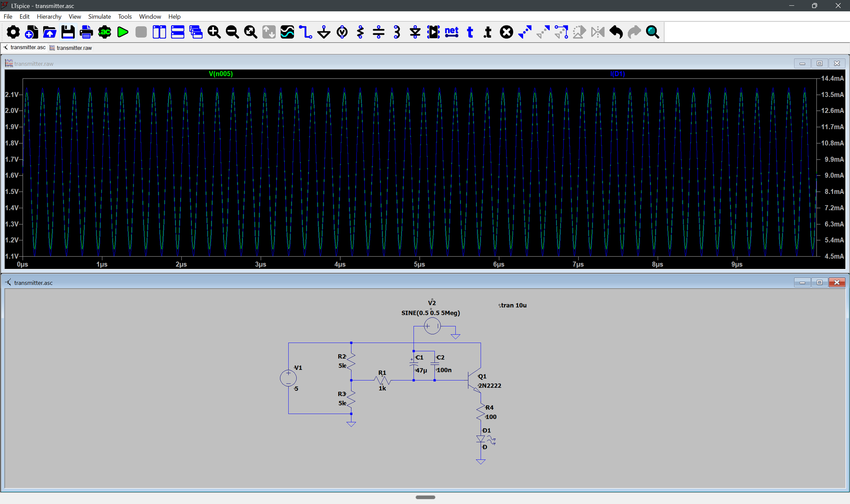Click the 2.1V left axis label
The height and width of the screenshot is (504, 850).
click(11, 94)
